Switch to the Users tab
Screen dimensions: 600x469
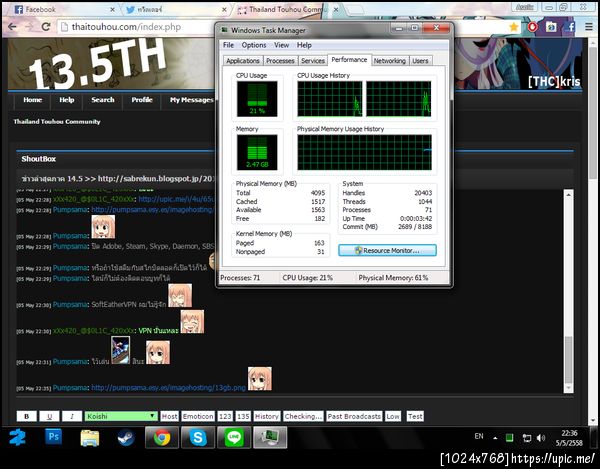pos(420,61)
